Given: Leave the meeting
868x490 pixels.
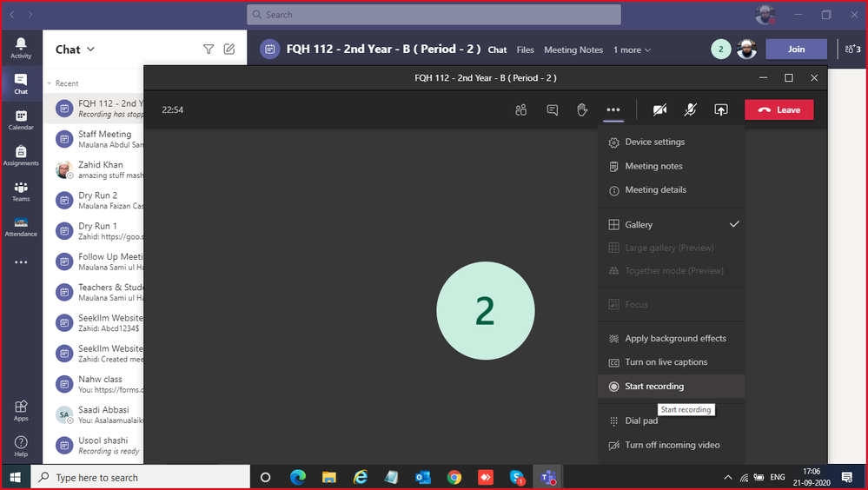Looking at the screenshot, I should click(x=779, y=109).
